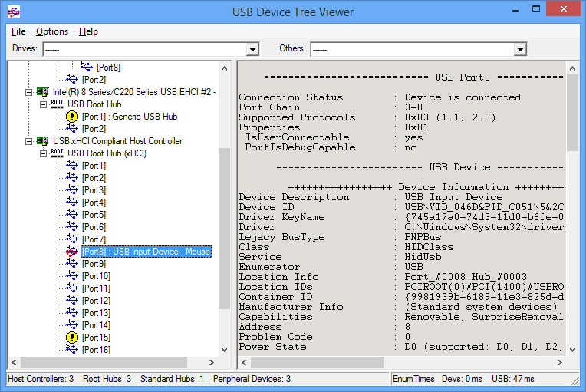The height and width of the screenshot is (392, 586).
Task: Click the USB icon of the top nested Port8
Action: 87,67
